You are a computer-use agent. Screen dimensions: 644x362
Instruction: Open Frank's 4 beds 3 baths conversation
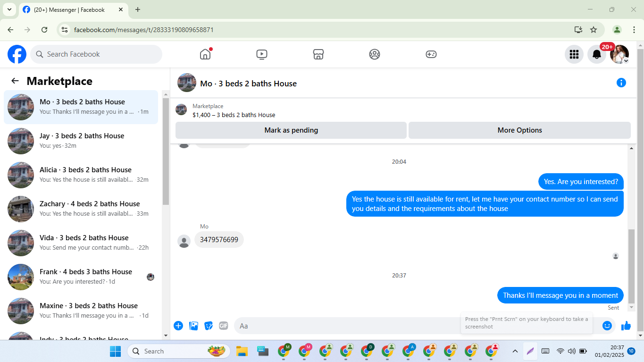tap(81, 277)
